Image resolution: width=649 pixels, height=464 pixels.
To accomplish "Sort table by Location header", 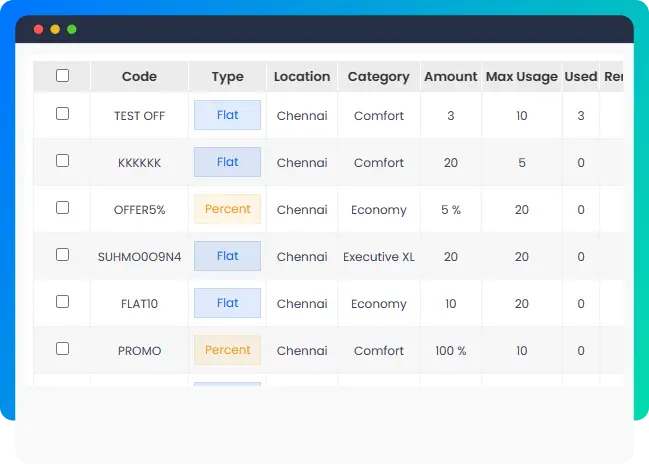I will coord(302,77).
